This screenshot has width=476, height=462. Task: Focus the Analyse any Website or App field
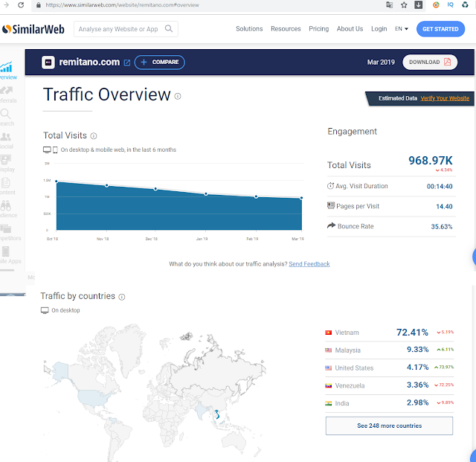point(126,29)
